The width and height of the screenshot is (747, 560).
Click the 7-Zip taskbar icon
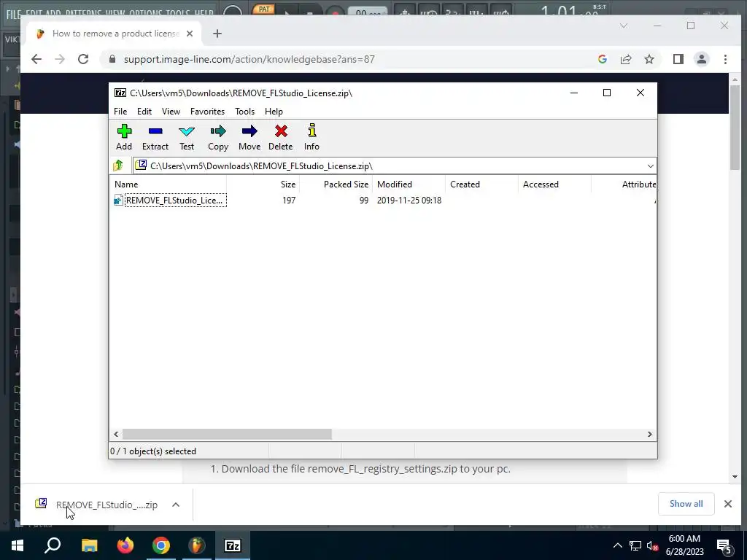pyautogui.click(x=233, y=545)
